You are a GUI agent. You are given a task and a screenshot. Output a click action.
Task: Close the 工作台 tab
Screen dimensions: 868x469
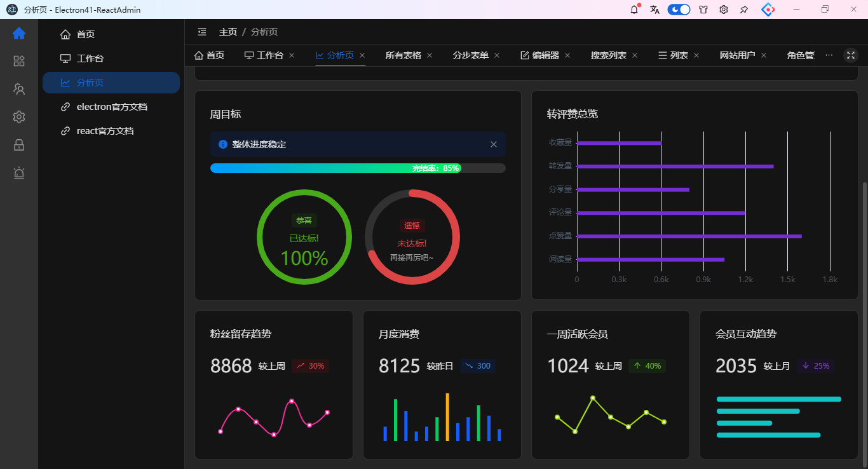click(292, 55)
